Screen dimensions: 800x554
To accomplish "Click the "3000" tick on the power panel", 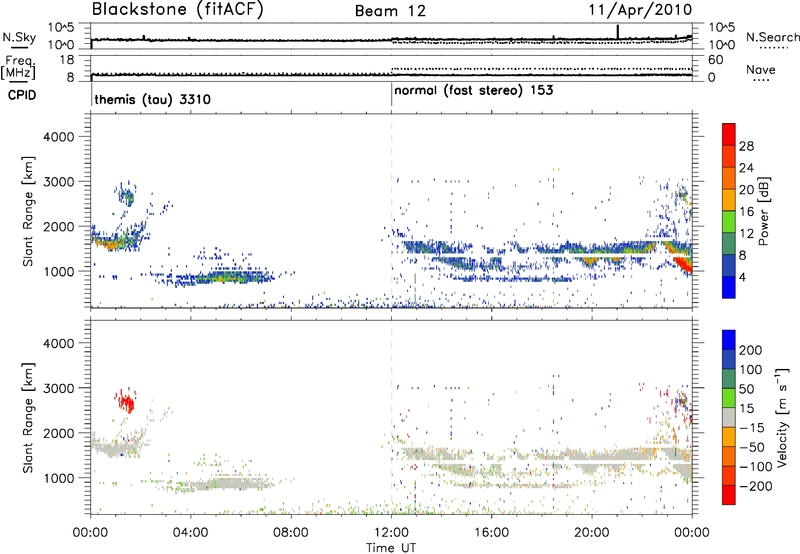I will click(x=59, y=182).
